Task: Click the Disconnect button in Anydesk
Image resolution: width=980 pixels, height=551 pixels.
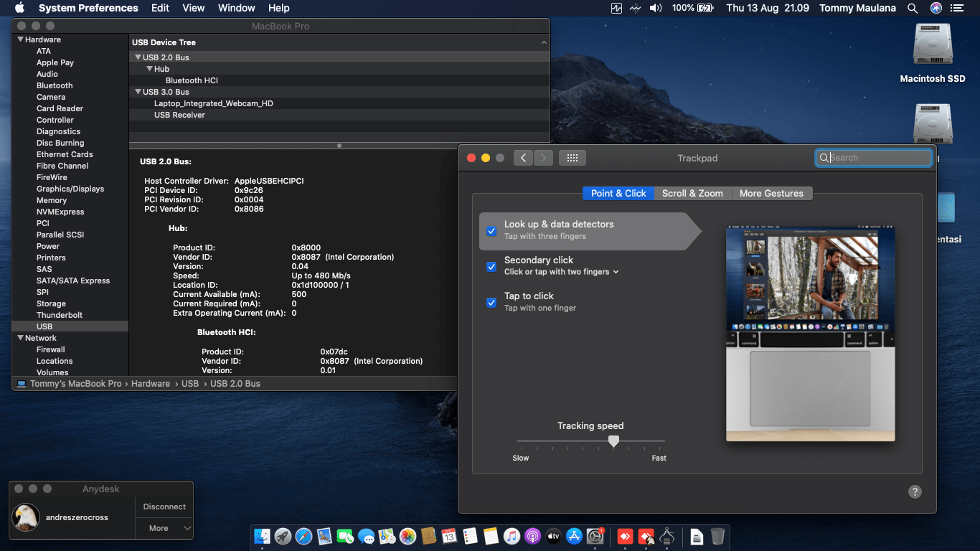Action: point(164,507)
